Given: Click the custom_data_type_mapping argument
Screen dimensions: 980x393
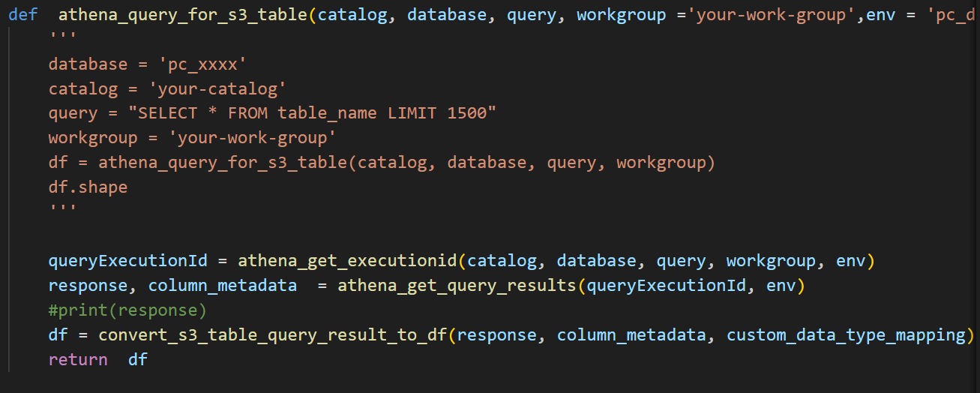Looking at the screenshot, I should click(845, 335).
